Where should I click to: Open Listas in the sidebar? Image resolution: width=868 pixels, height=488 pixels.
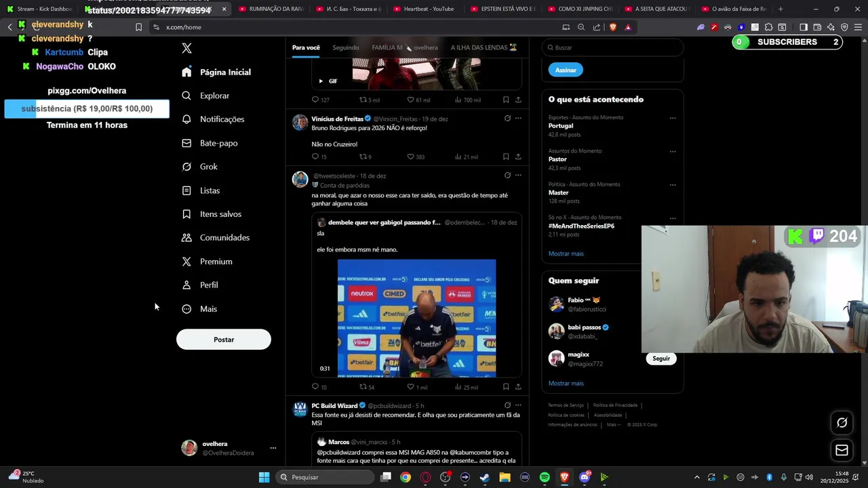(x=201, y=190)
